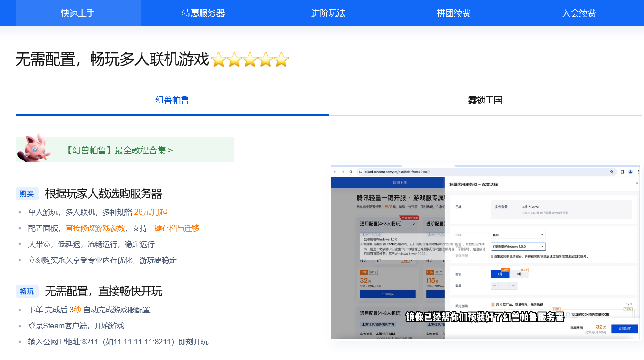Viewport: 644px width, 360px height.
Task: Switch to the 特惠服务器 tab
Action: (x=203, y=13)
